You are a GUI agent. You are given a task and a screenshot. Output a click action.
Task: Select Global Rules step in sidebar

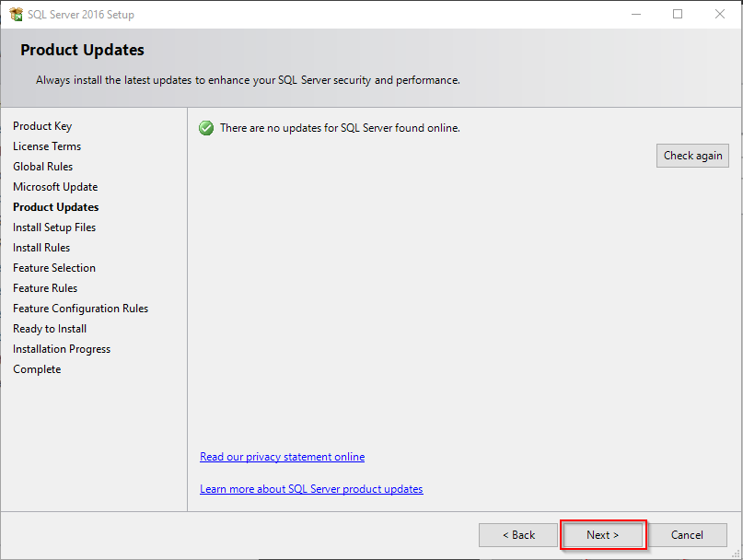coord(42,167)
